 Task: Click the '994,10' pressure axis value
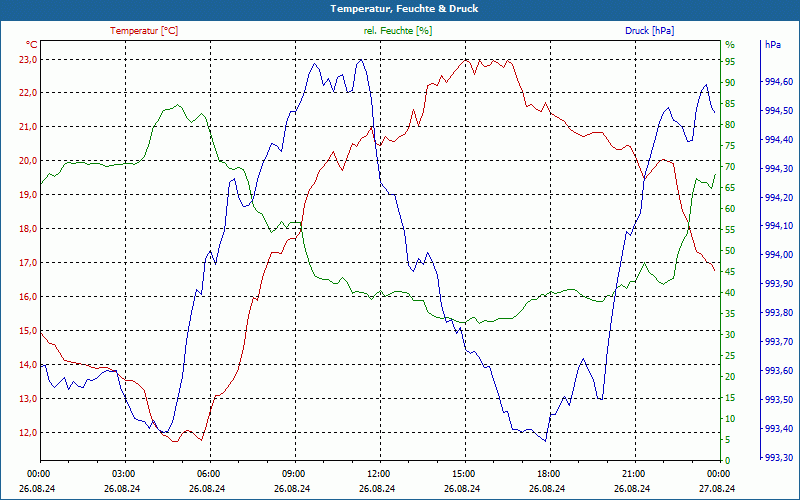tap(779, 226)
